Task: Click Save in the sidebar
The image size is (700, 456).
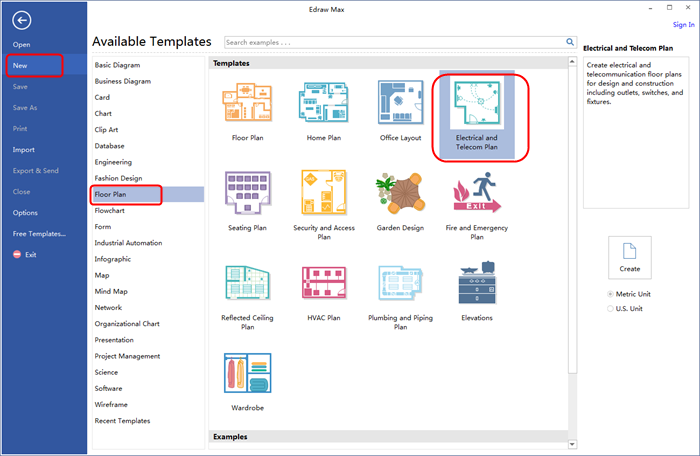Action: coord(20,87)
